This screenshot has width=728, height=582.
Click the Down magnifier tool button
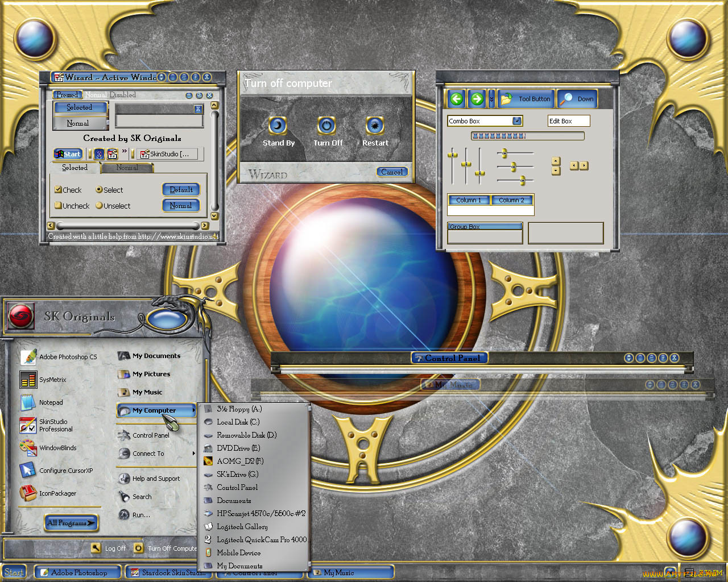tap(577, 99)
